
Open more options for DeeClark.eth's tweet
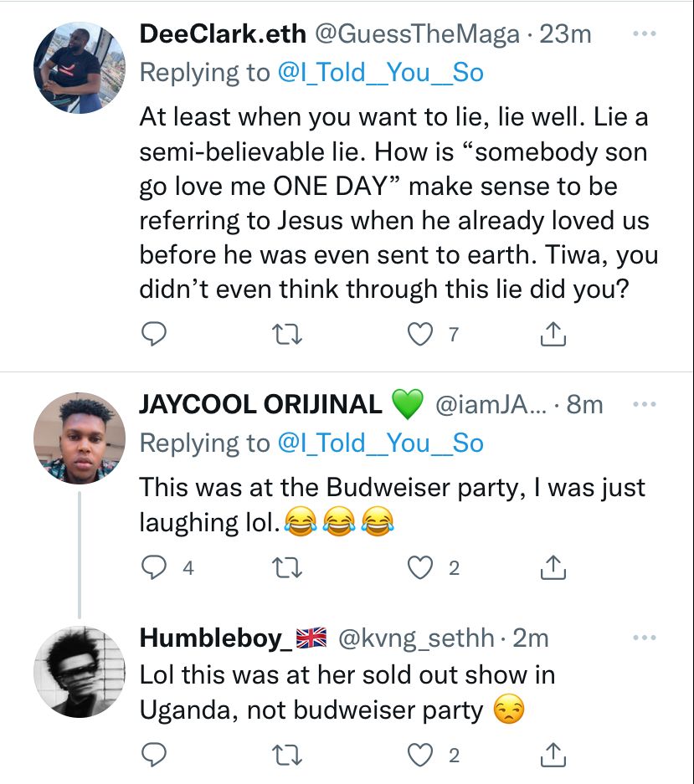644,34
